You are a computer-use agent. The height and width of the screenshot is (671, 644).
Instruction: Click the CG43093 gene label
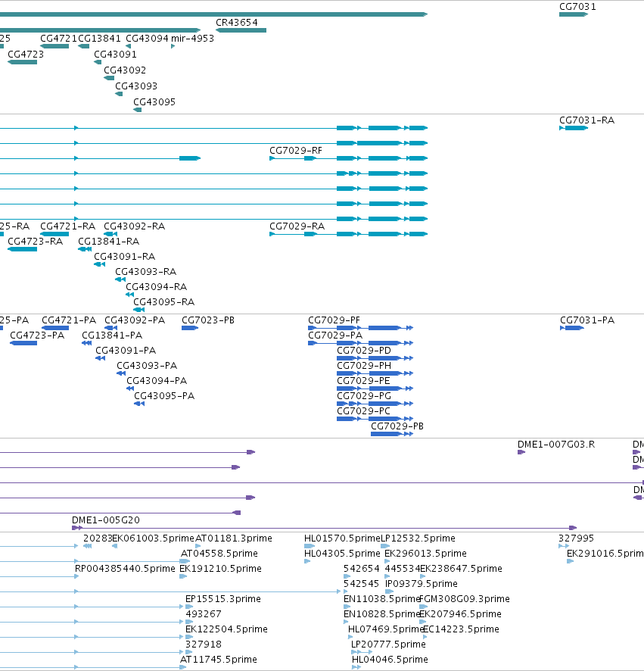pyautogui.click(x=136, y=86)
